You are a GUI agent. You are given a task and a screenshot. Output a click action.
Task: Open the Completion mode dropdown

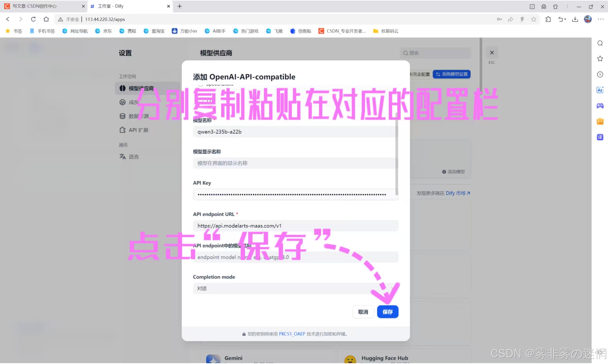[x=295, y=288]
